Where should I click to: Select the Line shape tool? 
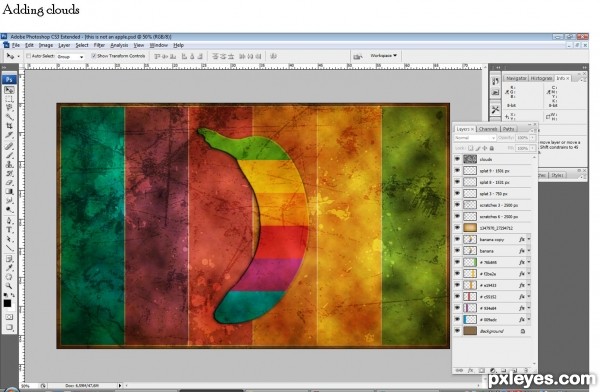point(9,248)
